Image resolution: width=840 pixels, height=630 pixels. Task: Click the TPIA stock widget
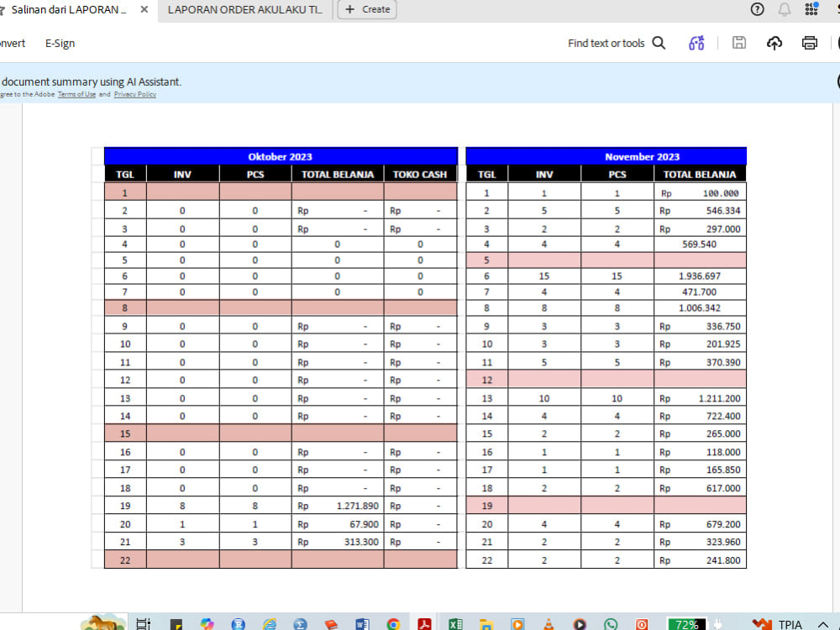click(777, 624)
